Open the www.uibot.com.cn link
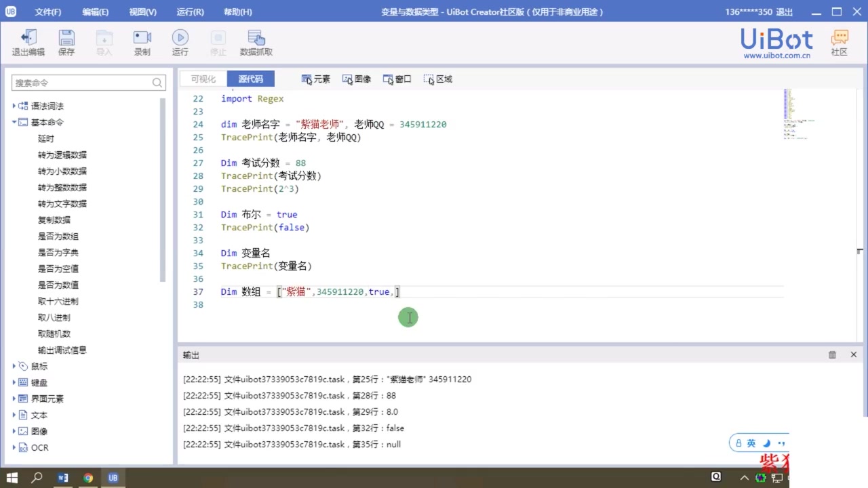Image resolution: width=868 pixels, height=488 pixels. click(x=777, y=56)
